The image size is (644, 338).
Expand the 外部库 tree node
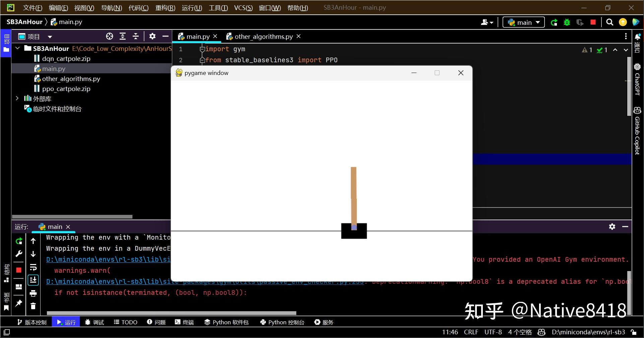coord(17,98)
